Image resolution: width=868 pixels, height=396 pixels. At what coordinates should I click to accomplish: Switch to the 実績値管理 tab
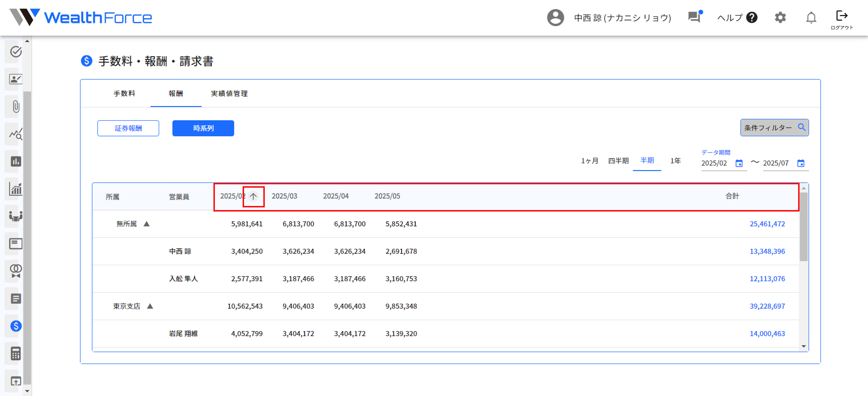[x=229, y=94]
